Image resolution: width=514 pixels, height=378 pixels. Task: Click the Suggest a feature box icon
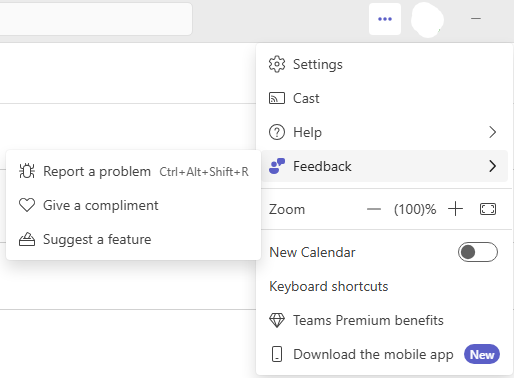click(27, 239)
